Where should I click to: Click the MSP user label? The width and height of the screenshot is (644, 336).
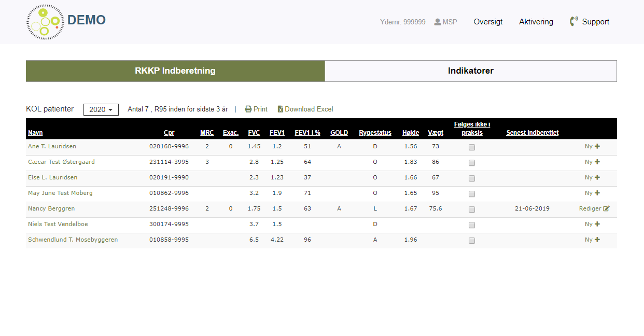(450, 22)
